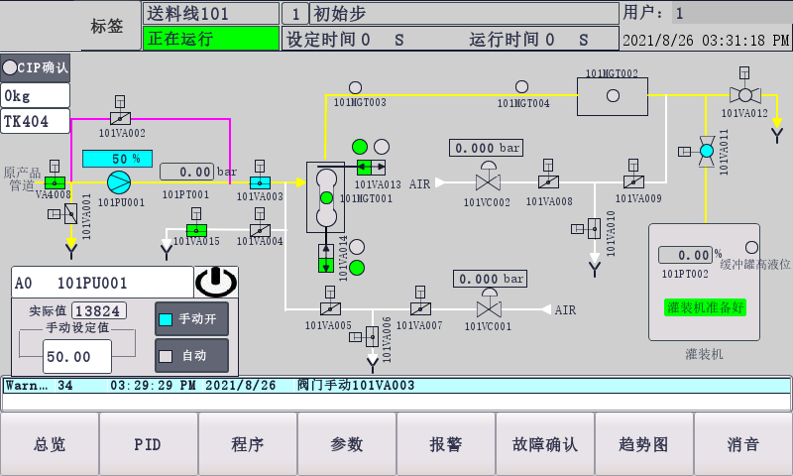Open the 标签 label selector

point(108,27)
